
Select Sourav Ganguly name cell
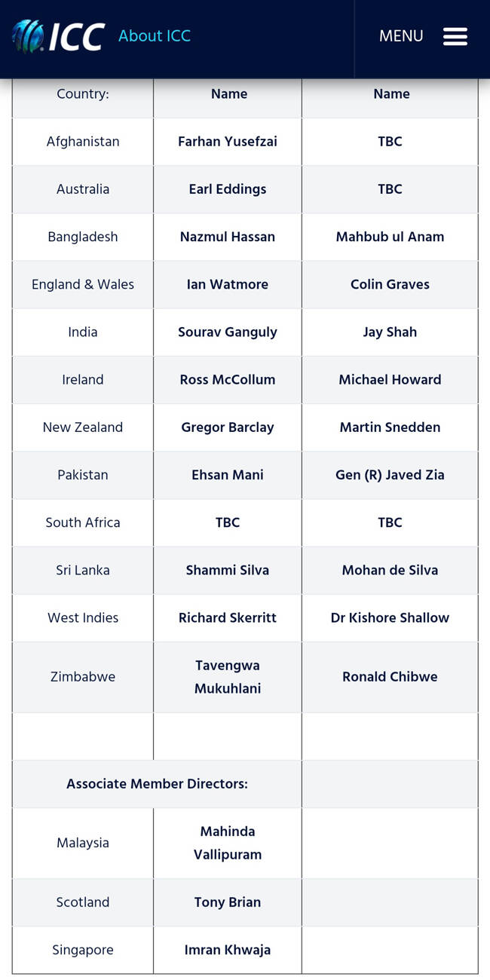tap(228, 332)
